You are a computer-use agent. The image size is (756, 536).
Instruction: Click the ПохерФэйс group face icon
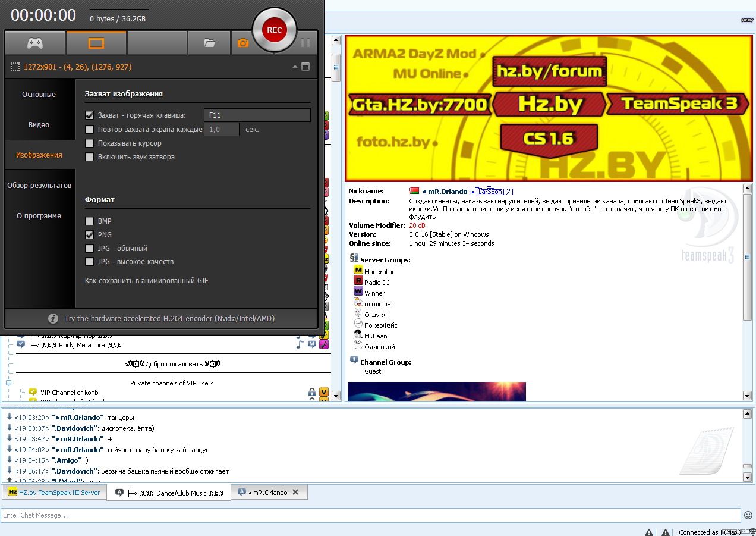358,324
